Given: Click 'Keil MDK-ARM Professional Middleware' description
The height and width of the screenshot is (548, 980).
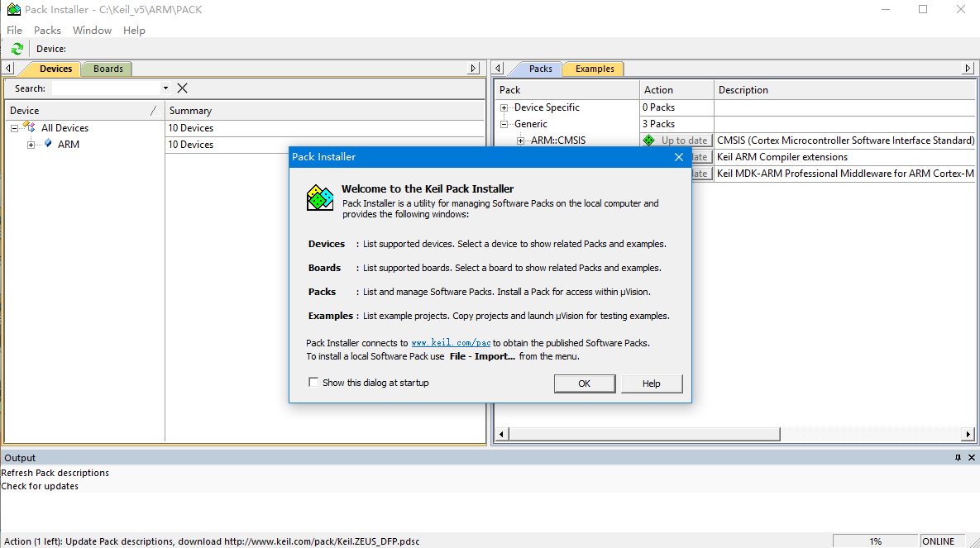Looking at the screenshot, I should pyautogui.click(x=846, y=173).
